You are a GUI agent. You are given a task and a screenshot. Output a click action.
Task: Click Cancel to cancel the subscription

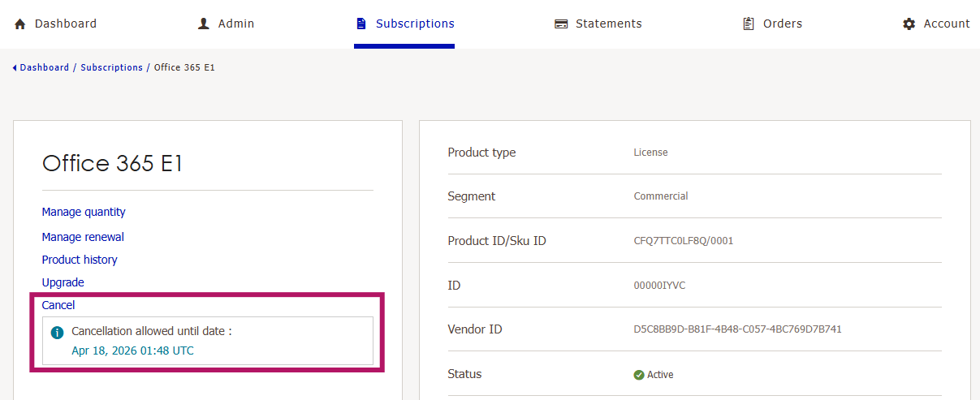tap(58, 305)
